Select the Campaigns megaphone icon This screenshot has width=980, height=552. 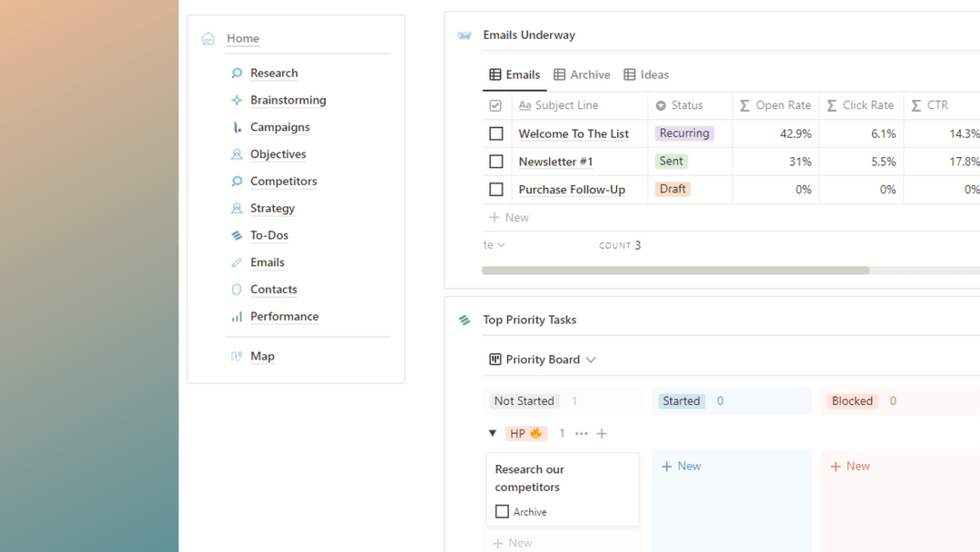click(235, 127)
